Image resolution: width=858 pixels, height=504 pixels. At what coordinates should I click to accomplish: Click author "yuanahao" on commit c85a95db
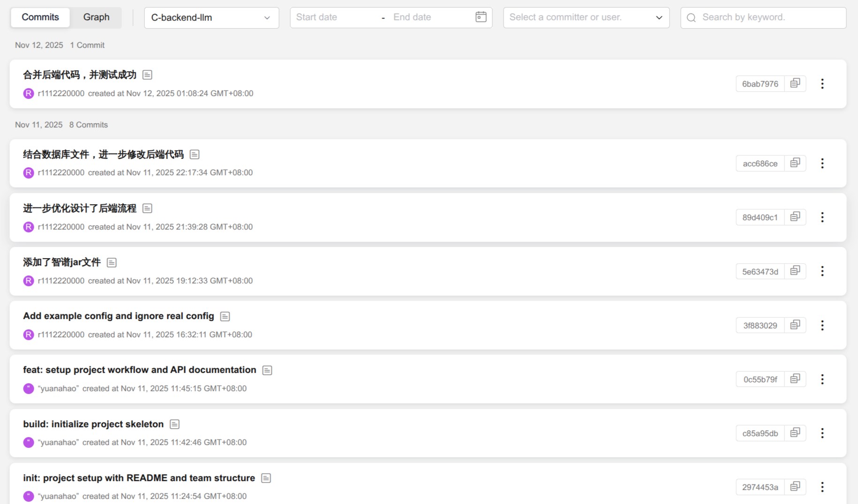(58, 442)
